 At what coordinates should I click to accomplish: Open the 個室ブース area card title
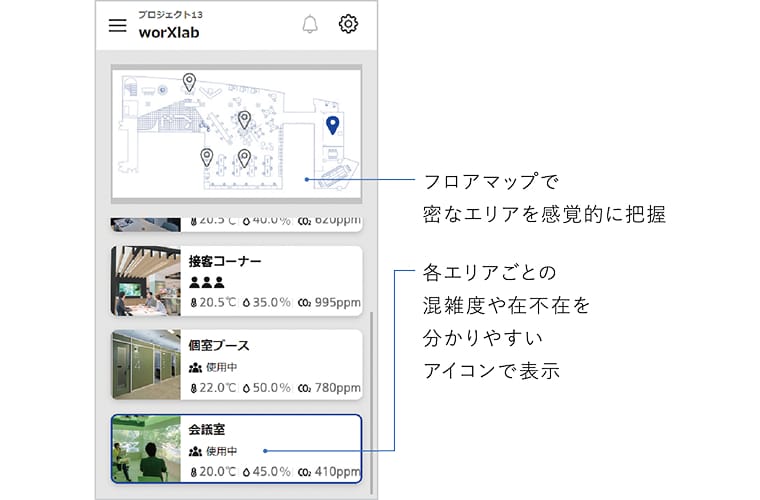[219, 345]
